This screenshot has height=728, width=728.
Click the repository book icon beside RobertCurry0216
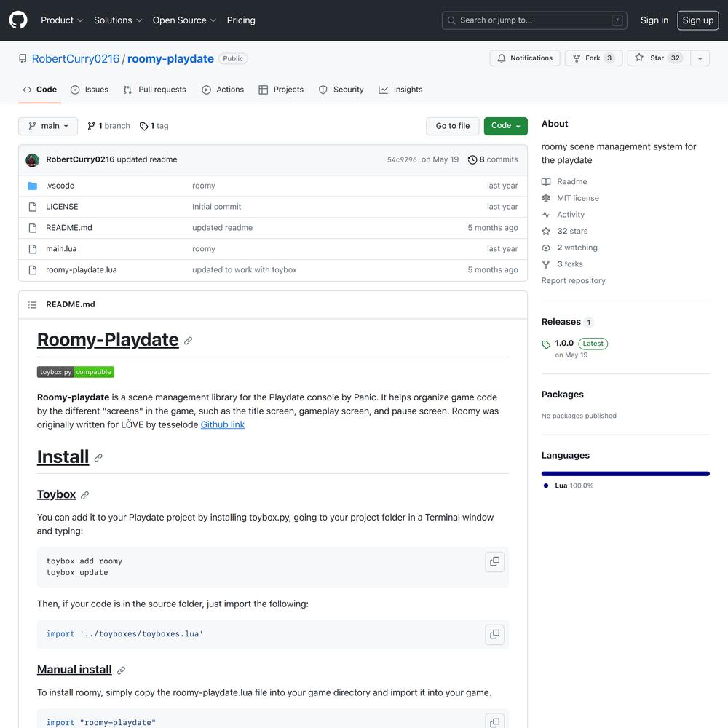pos(23,58)
